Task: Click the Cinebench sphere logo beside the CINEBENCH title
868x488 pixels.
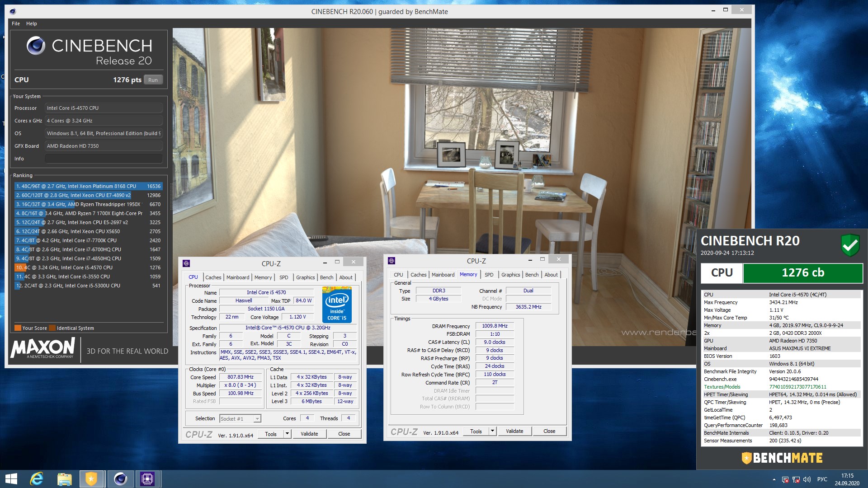Action: (36, 46)
